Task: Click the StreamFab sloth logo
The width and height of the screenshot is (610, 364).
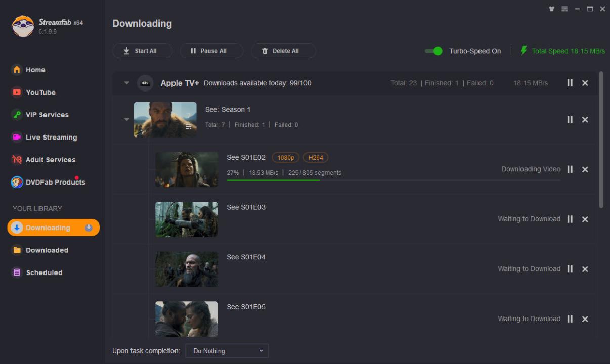Action: coord(23,26)
